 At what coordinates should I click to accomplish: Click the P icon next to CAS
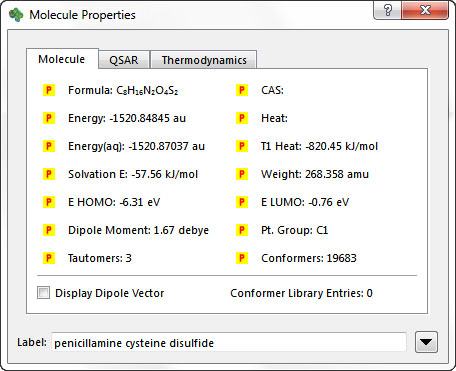pyautogui.click(x=242, y=90)
